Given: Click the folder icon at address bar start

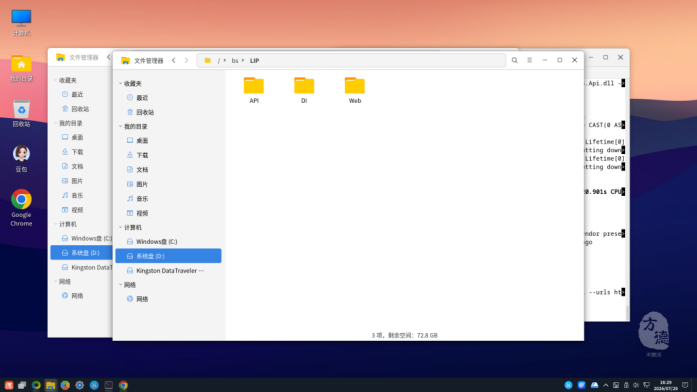Looking at the screenshot, I should (208, 60).
